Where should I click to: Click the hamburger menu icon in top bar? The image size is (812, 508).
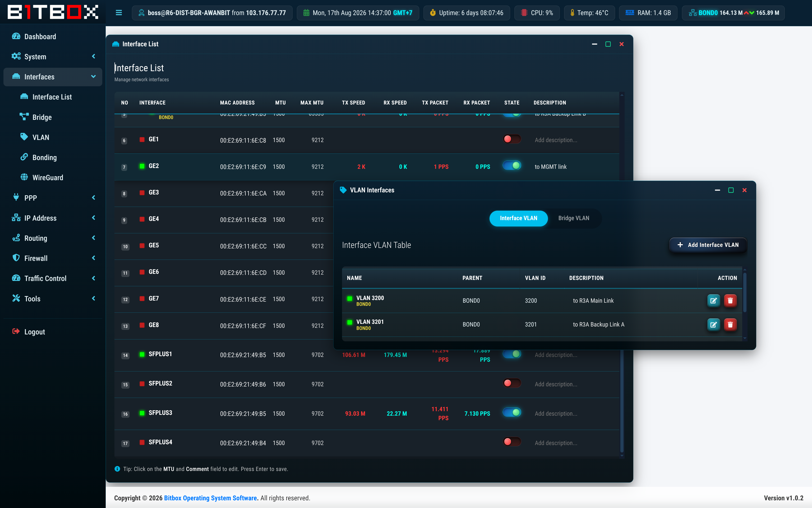pos(119,13)
